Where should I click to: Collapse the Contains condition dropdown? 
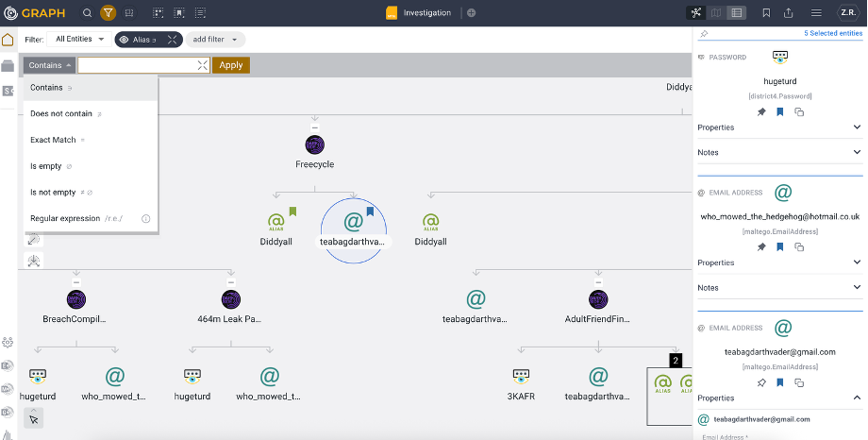[x=49, y=65]
